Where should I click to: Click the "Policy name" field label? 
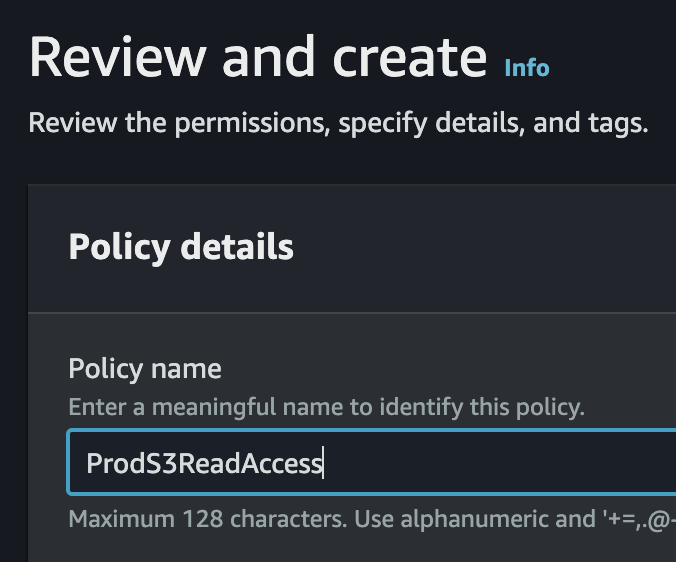[145, 368]
